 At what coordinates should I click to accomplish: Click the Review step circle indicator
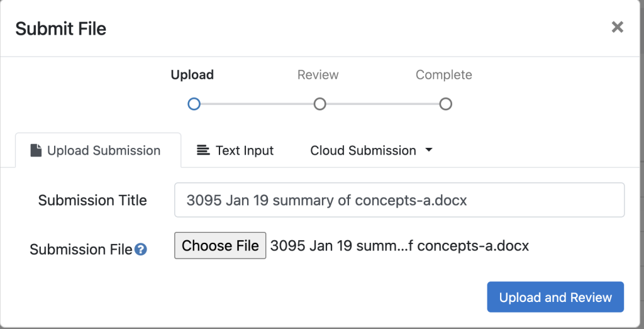(319, 104)
